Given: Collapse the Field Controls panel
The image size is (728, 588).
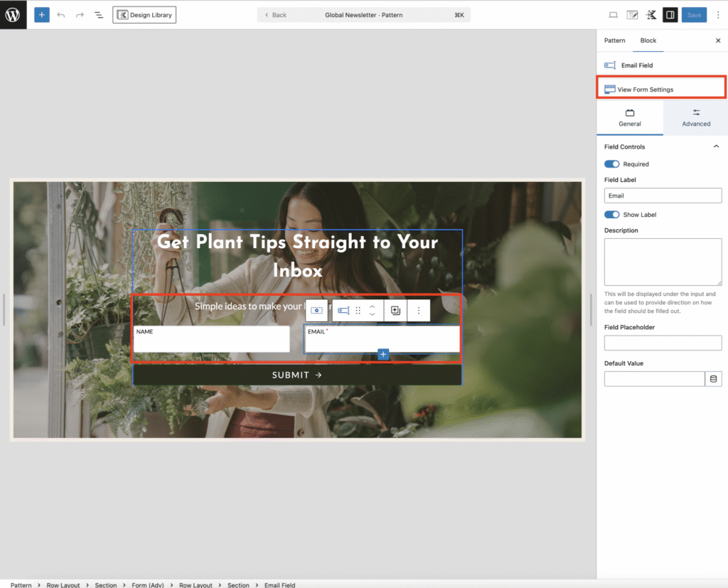Looking at the screenshot, I should pyautogui.click(x=716, y=146).
